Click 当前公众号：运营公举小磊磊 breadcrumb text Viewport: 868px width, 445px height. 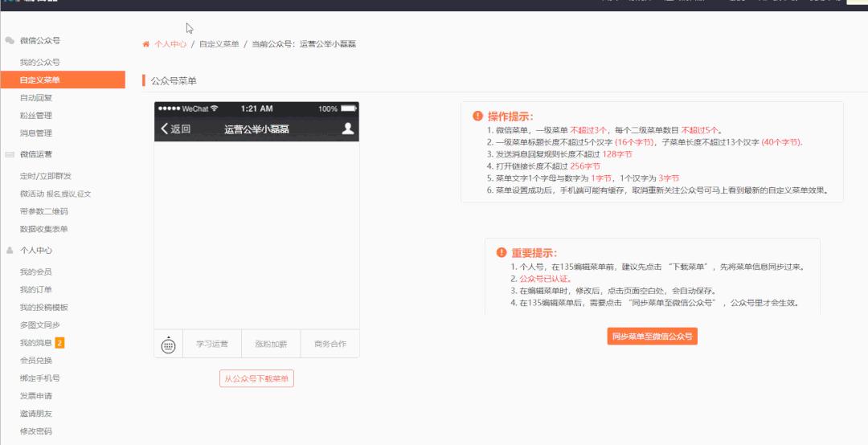coord(304,44)
